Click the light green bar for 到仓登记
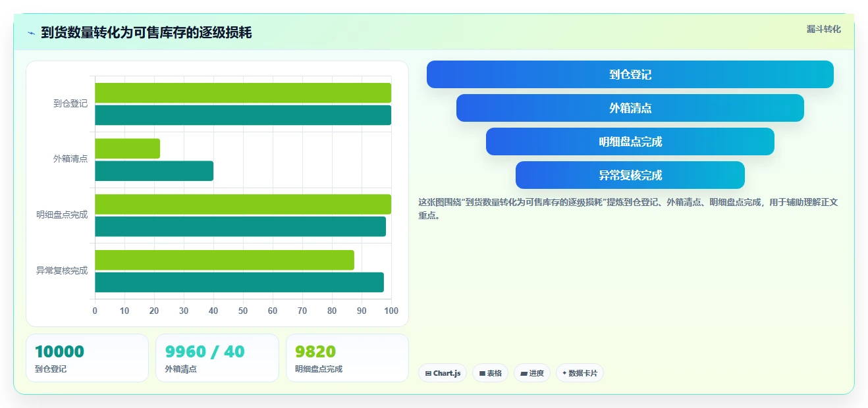This screenshot has height=408, width=868. pos(243,93)
